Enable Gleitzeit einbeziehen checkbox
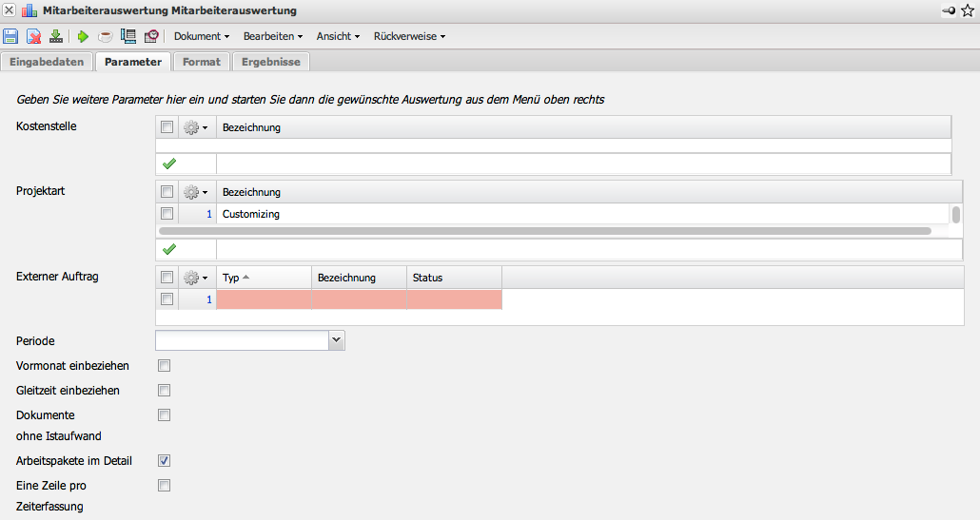This screenshot has width=980, height=520. 164,390
